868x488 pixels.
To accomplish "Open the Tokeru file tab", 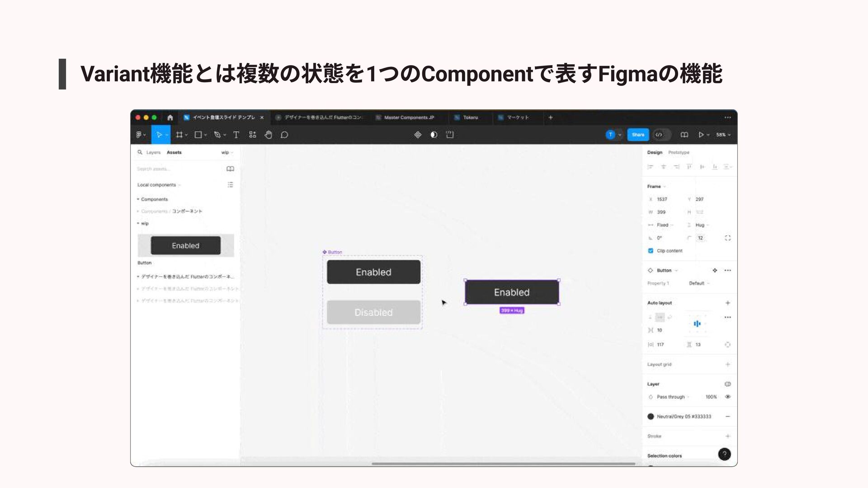I will (x=470, y=117).
